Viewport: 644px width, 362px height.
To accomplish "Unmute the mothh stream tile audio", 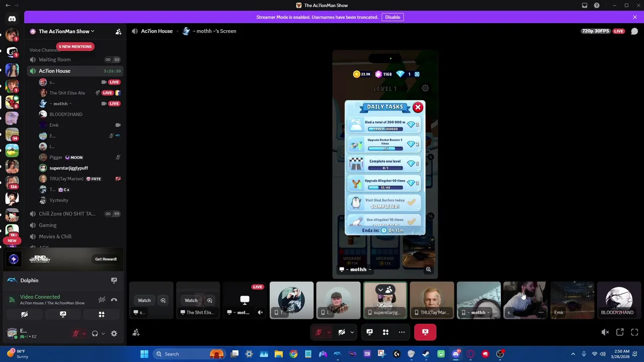I will click(260, 312).
